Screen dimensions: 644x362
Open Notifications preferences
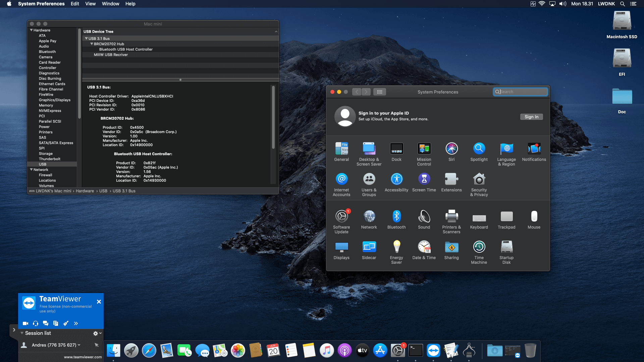(x=534, y=152)
